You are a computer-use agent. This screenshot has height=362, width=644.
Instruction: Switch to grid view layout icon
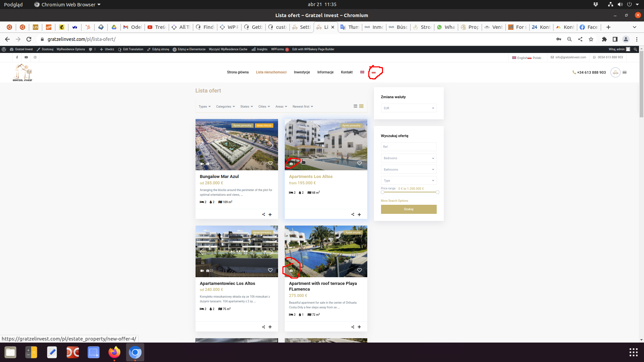[x=361, y=106]
